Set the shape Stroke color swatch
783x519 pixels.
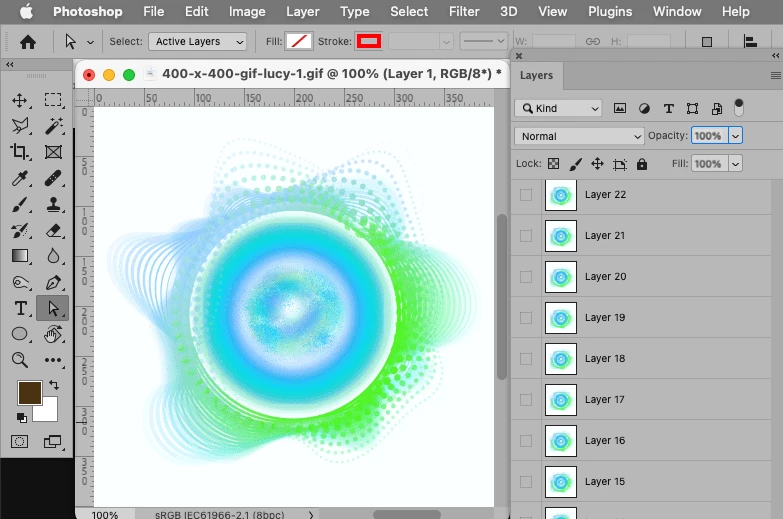point(369,41)
